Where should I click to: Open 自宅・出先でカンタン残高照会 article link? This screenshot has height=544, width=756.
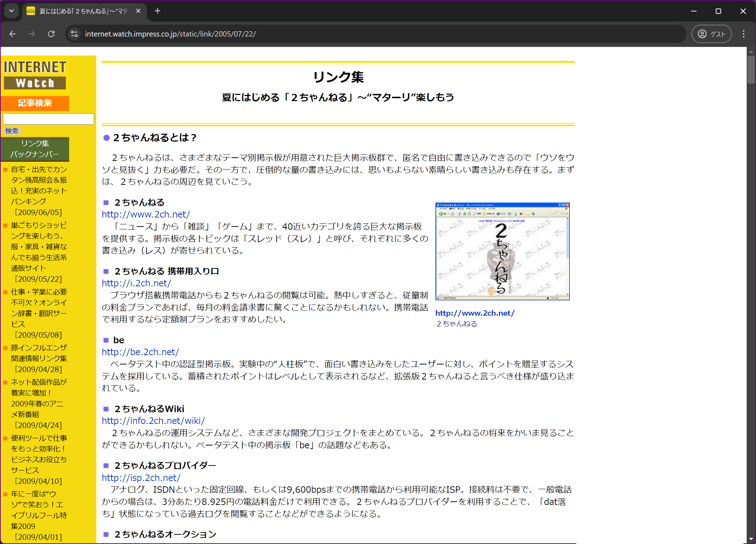pyautogui.click(x=39, y=185)
